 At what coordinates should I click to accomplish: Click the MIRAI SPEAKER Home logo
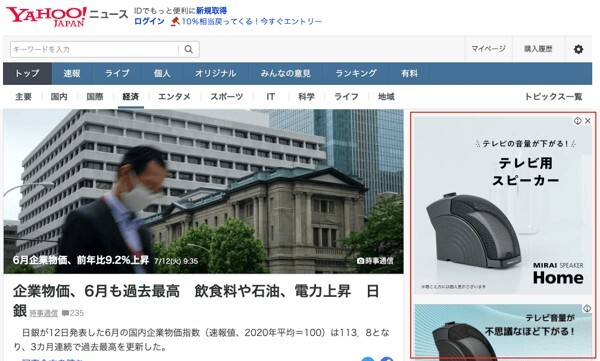pos(558,273)
